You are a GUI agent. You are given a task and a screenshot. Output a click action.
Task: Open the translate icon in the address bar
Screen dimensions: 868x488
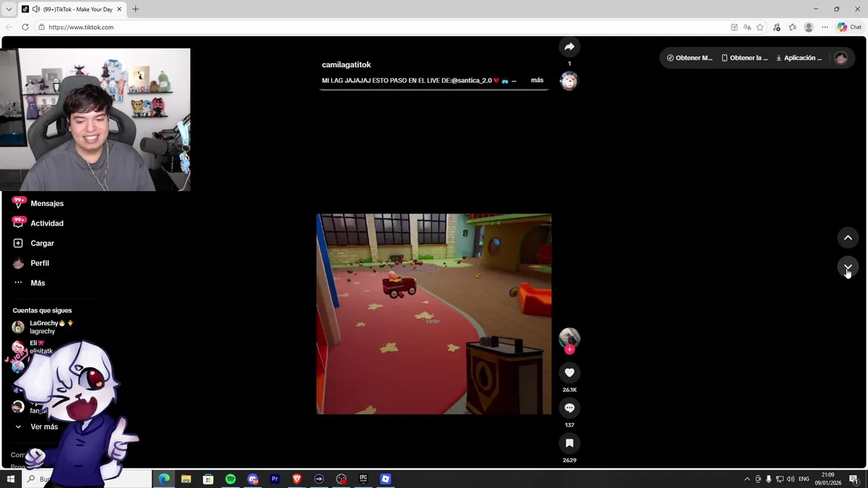tap(747, 27)
